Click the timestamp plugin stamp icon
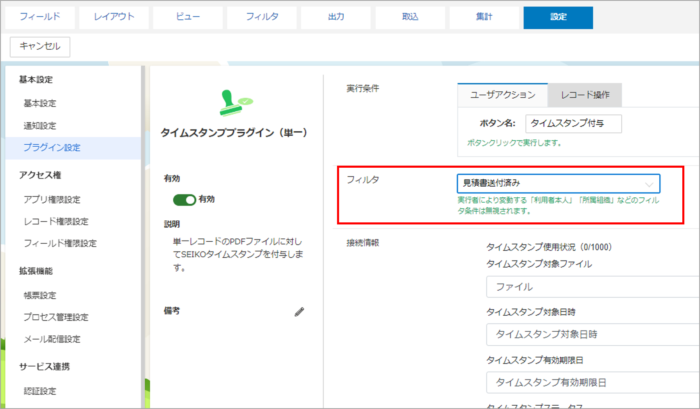The height and width of the screenshot is (409, 700). coord(236,103)
